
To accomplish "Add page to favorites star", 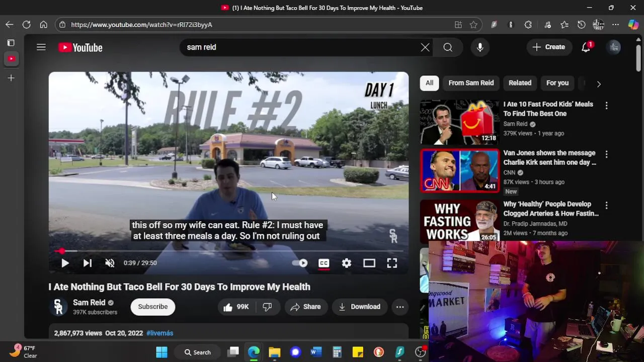I will click(473, 25).
